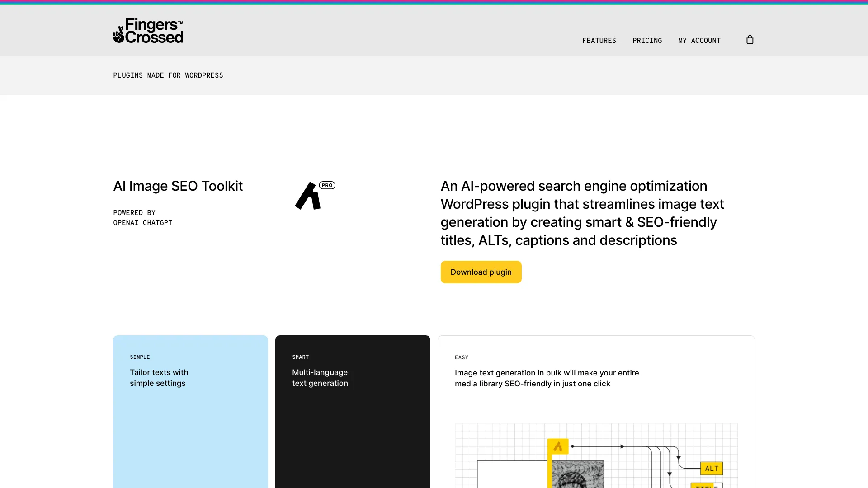Click the PLUGINS MADE FOR WORDPRESS link
Screen dimensions: 868x488
(x=168, y=75)
